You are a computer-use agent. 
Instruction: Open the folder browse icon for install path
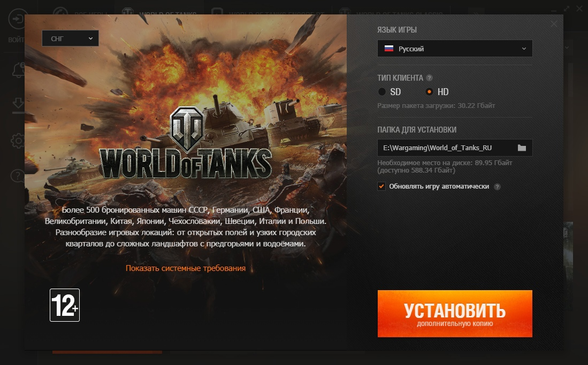pyautogui.click(x=522, y=148)
